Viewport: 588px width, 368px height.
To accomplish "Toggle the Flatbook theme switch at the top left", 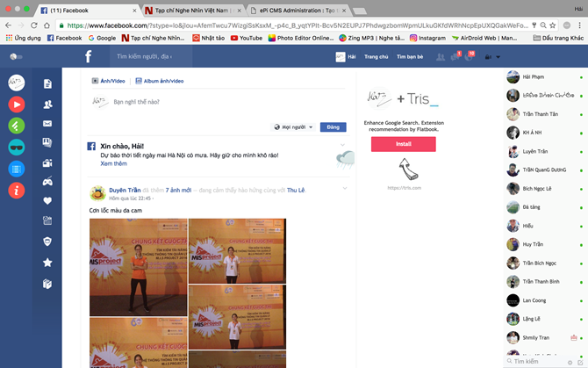I will tap(16, 56).
